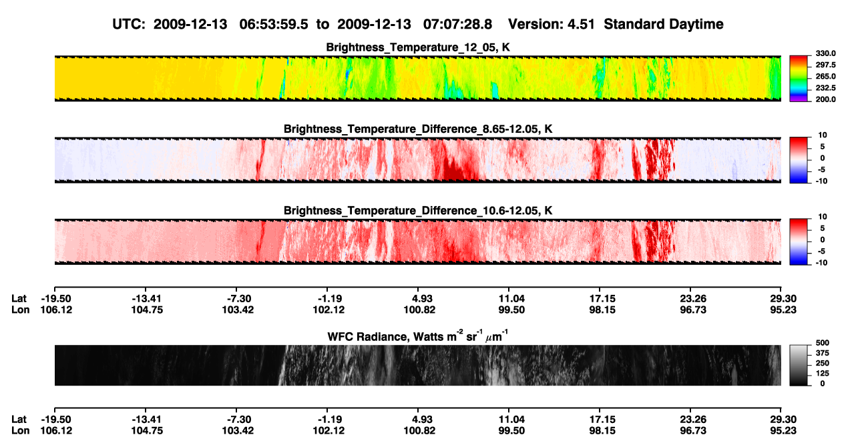Click upper axis longitude value 102.12
Viewport: 868px width, 445px height.
click(329, 310)
